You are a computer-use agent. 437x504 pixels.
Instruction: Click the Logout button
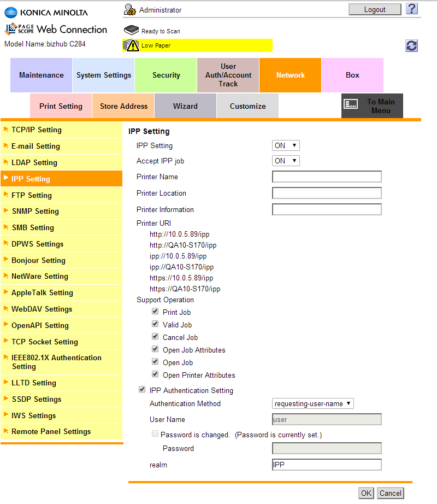click(x=374, y=9)
